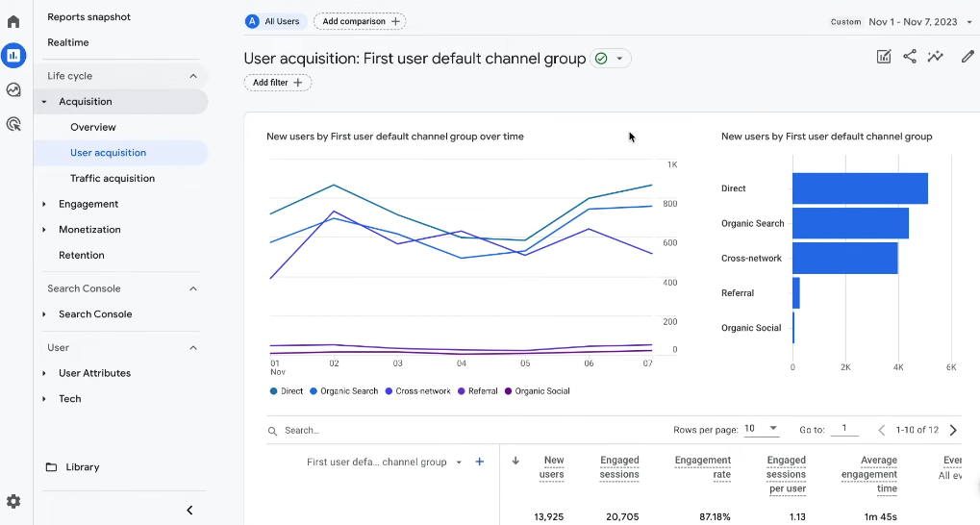Image resolution: width=980 pixels, height=525 pixels.
Task: Click the Go to page number field
Action: click(x=844, y=429)
